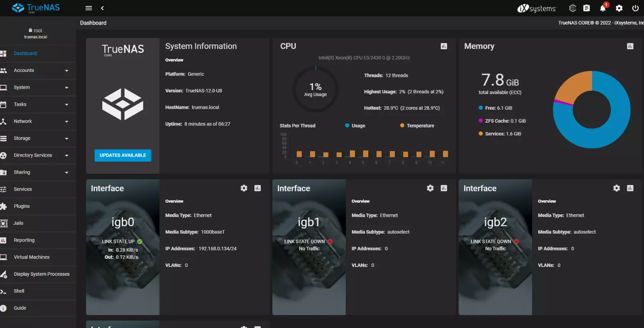Click the Dashboard sidebar icon

click(x=3, y=53)
